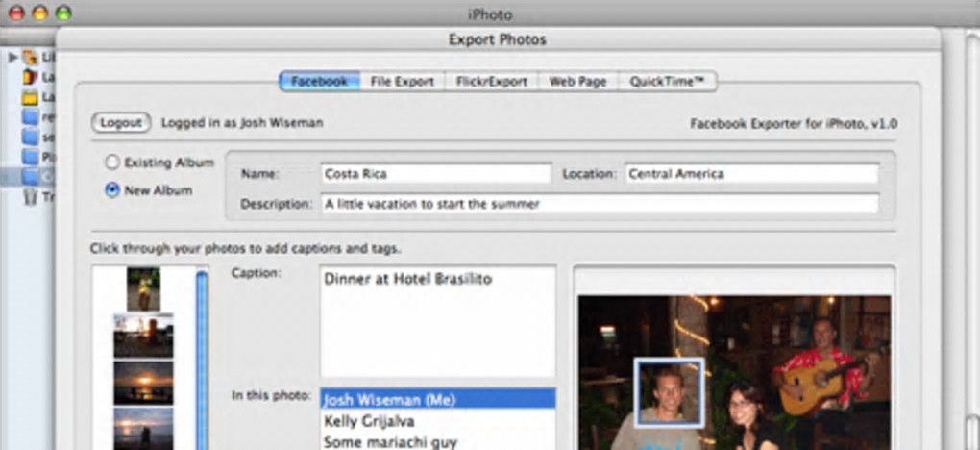Switch to the Facebook export tab
This screenshot has width=980, height=450.
(319, 82)
